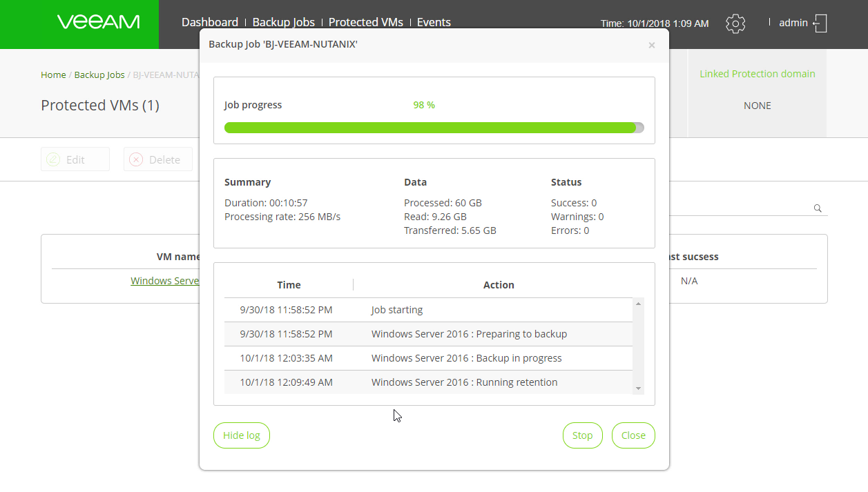Click the admin username
868x492 pixels.
(x=793, y=23)
